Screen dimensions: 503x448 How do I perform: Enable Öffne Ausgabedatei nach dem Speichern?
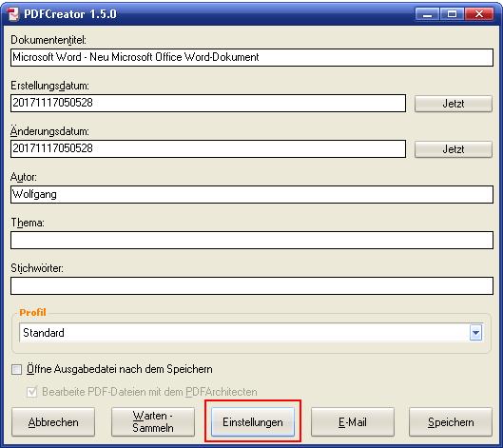16,369
